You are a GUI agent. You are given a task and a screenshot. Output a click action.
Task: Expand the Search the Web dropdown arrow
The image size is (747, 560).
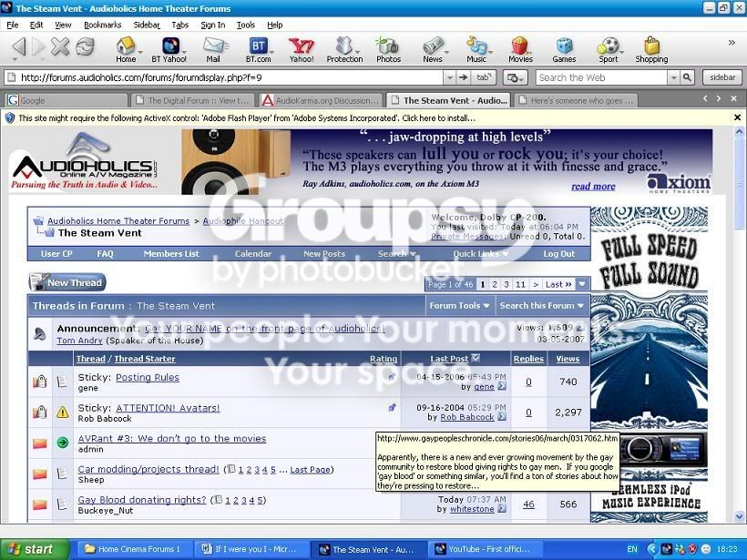673,77
